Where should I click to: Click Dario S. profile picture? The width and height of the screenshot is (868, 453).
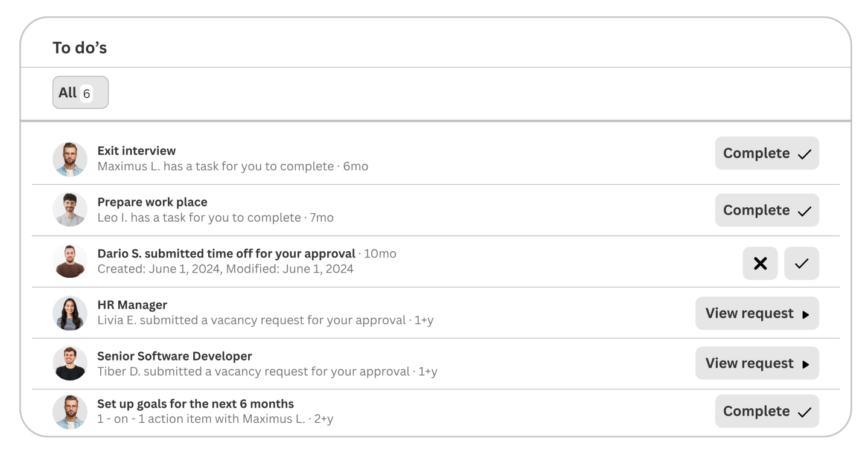click(69, 261)
